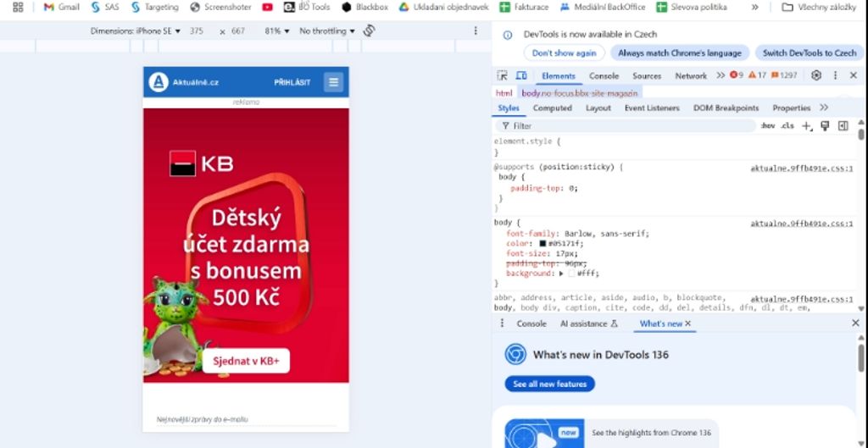Viewport: 868px width, 448px height.
Task: Toggle the device toolbar icon
Action: [x=521, y=75]
